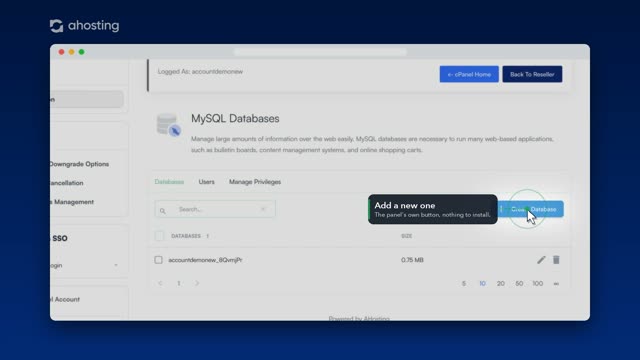This screenshot has width=640, height=360.
Task: Click page number 1
Action: pyautogui.click(x=178, y=283)
